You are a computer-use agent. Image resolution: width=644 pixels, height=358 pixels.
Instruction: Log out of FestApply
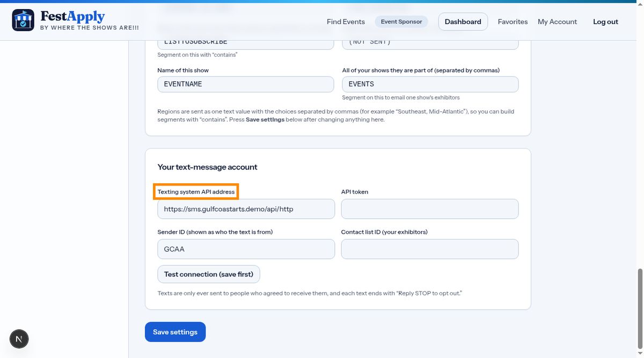605,22
